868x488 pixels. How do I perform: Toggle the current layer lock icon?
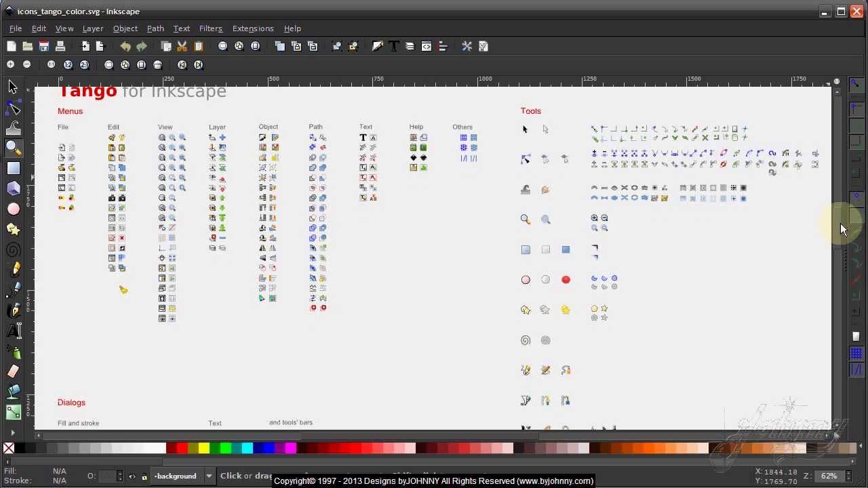click(x=144, y=476)
